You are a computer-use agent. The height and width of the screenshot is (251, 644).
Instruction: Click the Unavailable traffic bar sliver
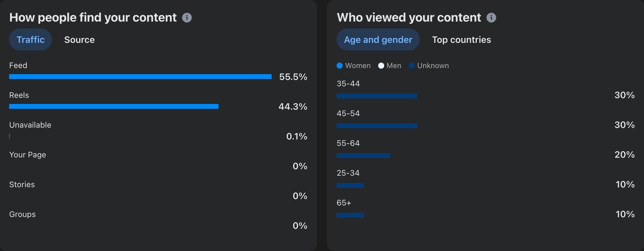[x=9, y=136]
